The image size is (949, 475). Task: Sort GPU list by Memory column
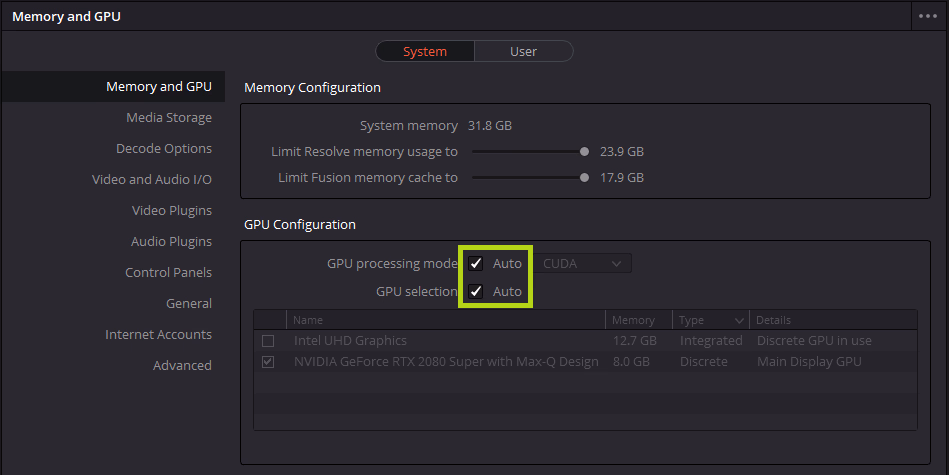pyautogui.click(x=639, y=319)
